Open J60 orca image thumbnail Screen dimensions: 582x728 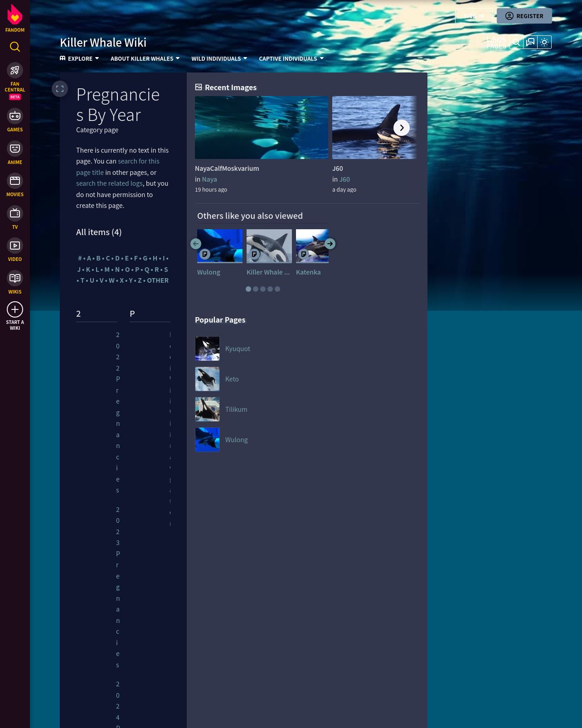point(374,127)
